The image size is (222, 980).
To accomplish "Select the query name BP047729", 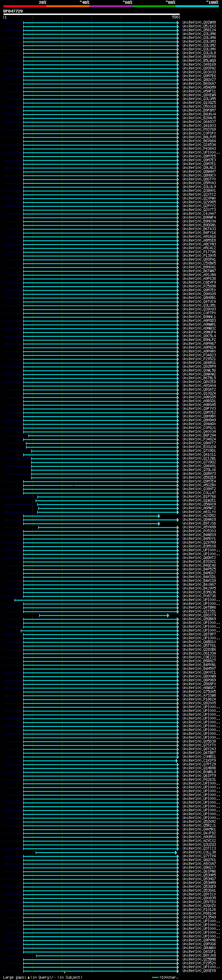I will [13, 11].
